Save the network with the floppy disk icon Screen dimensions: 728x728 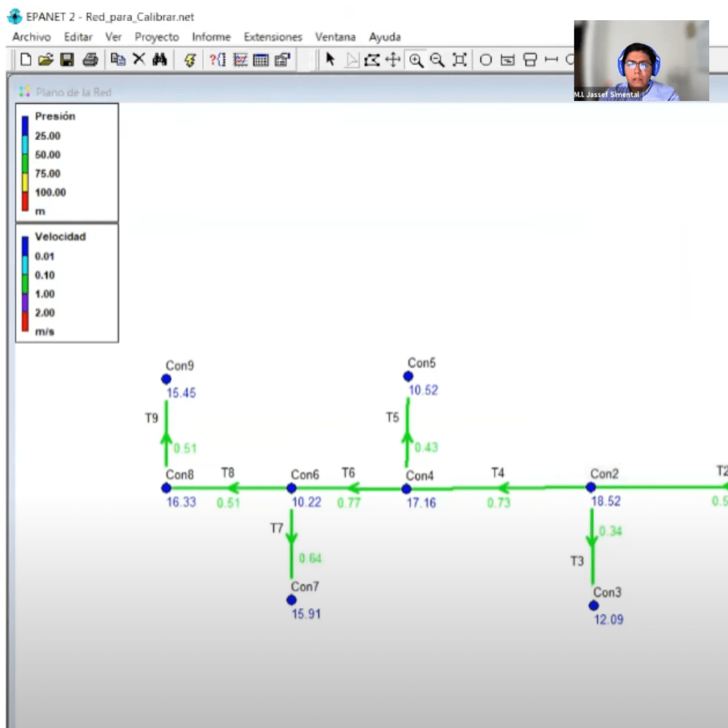click(x=67, y=60)
